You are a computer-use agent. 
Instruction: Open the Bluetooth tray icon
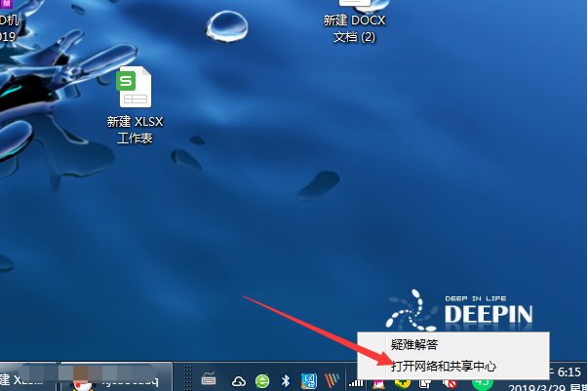[286, 381]
